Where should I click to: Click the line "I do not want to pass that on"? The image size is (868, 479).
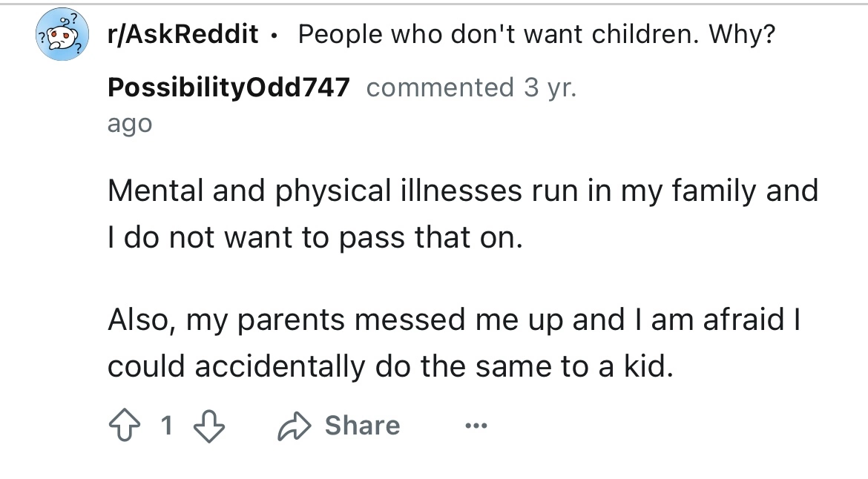pyautogui.click(x=315, y=239)
